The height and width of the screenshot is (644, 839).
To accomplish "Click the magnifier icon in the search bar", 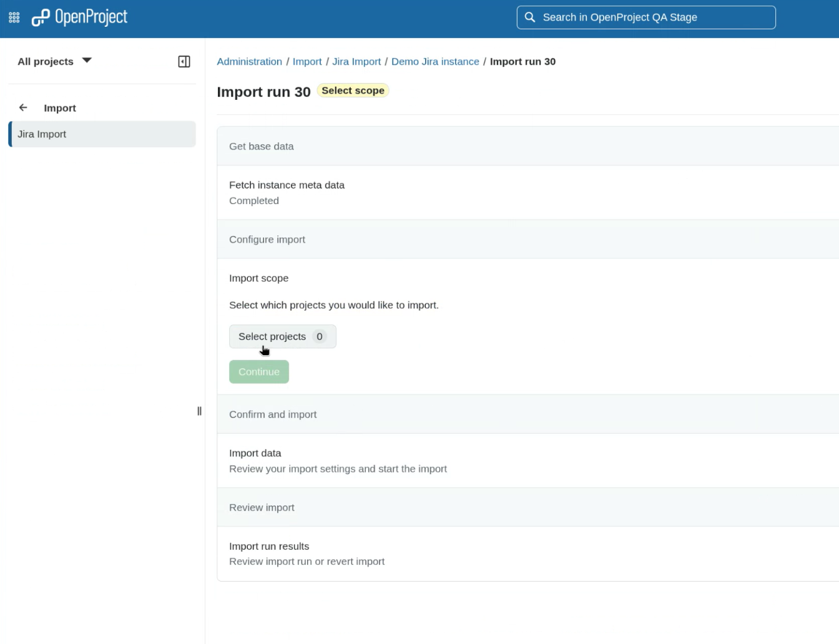I will tap(530, 17).
